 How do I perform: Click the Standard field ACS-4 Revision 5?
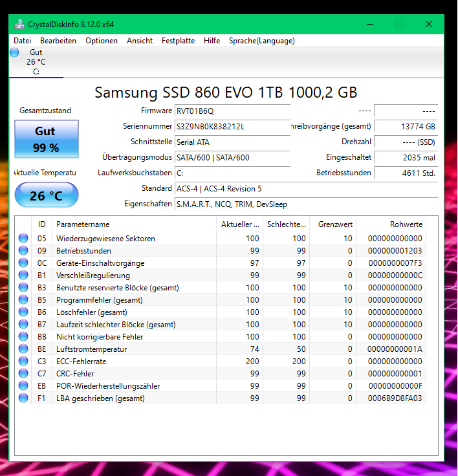click(306, 189)
